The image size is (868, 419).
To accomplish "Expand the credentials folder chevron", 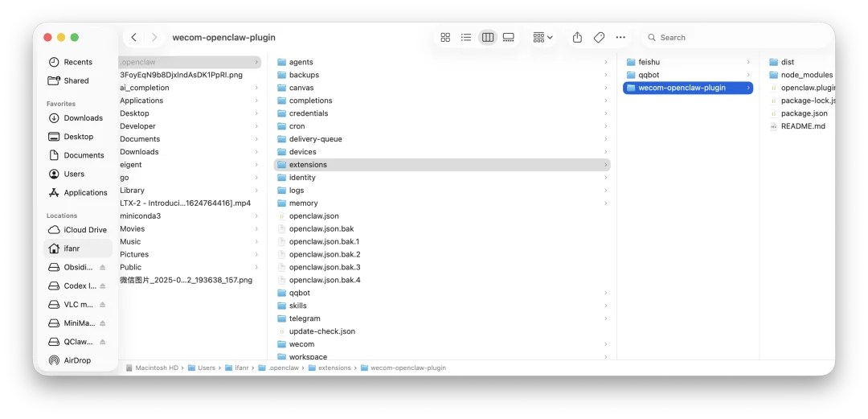I will tap(605, 113).
